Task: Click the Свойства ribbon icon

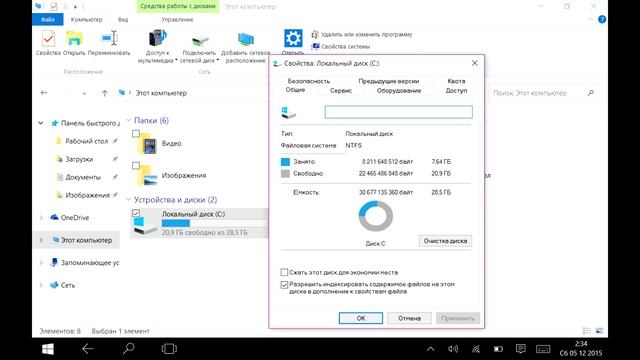Action: pos(48,39)
